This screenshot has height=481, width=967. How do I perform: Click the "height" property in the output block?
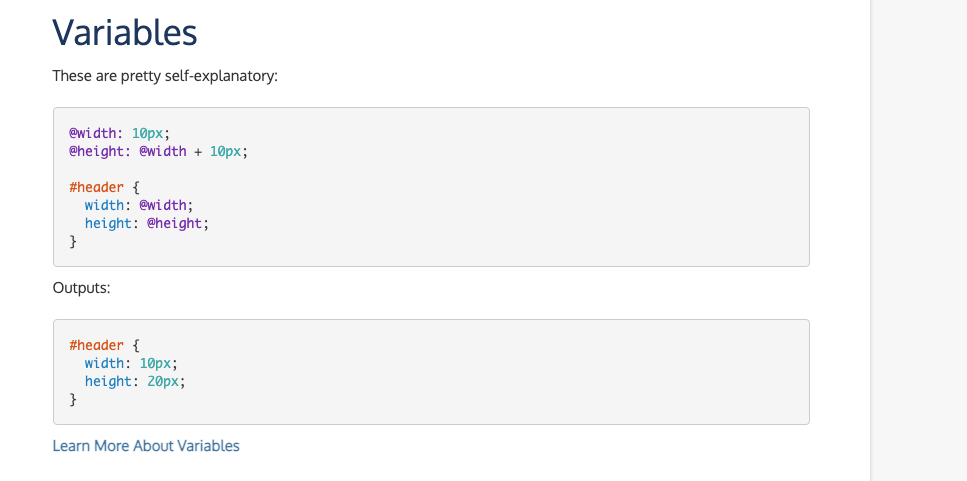[x=108, y=381]
